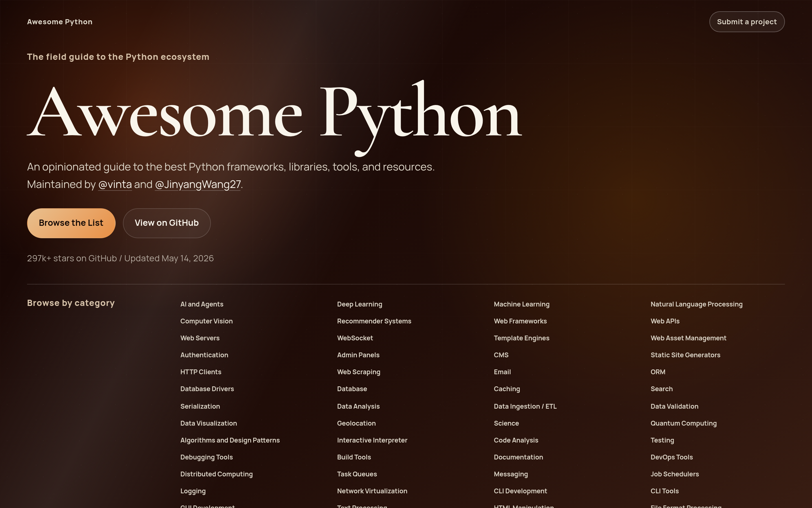The image size is (812, 508).
Task: Jump to Authentication category
Action: pos(204,355)
